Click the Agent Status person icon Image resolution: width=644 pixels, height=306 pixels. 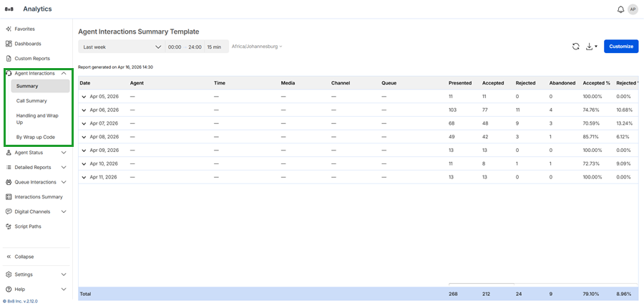point(9,153)
